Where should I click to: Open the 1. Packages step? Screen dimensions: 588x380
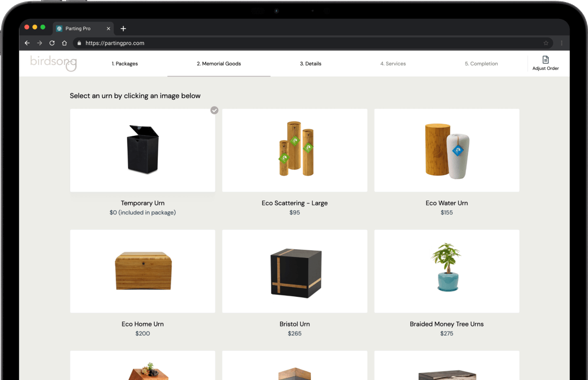[125, 64]
